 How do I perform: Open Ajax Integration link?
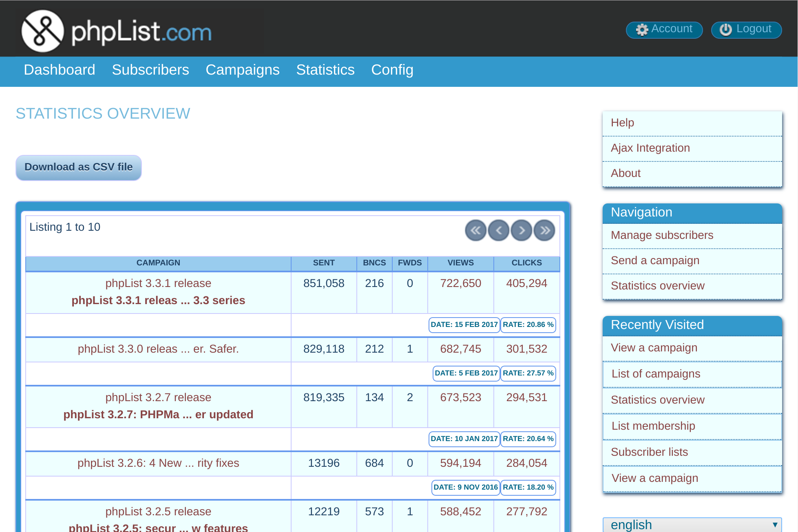tap(692, 148)
